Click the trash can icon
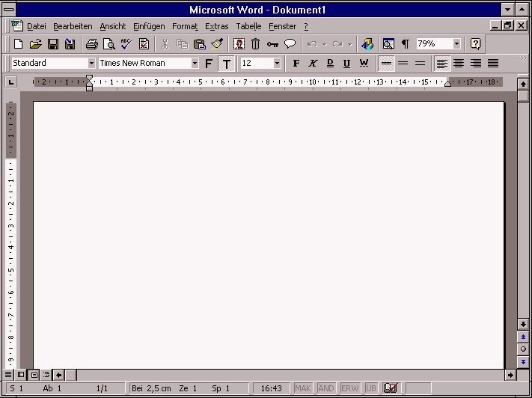The height and width of the screenshot is (398, 532). click(x=255, y=44)
